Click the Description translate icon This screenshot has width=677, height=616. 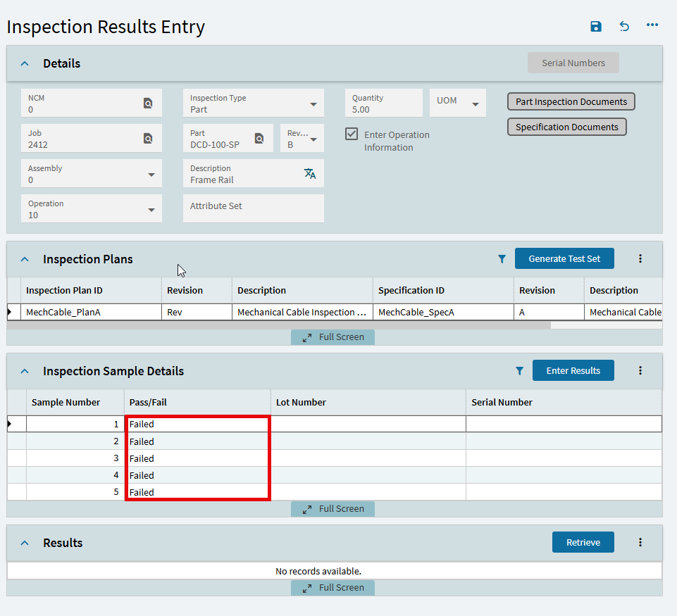point(310,174)
